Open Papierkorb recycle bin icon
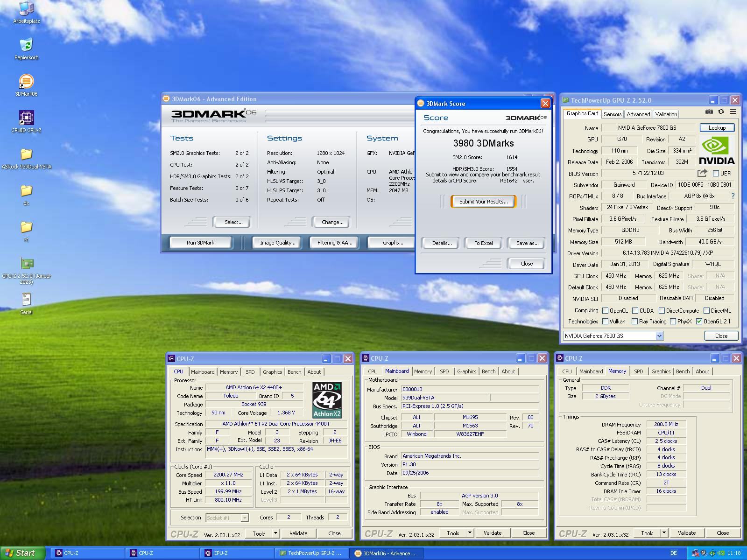This screenshot has width=747, height=560. [x=27, y=49]
